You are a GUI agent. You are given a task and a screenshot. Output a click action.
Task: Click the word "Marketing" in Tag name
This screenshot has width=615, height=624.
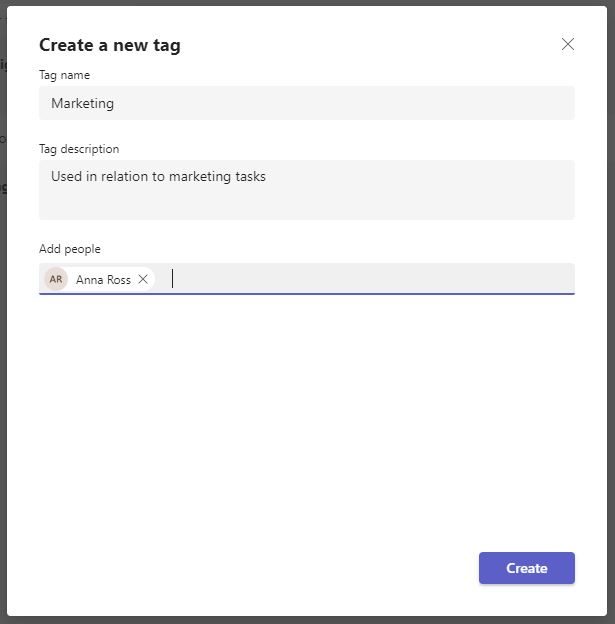tap(83, 103)
